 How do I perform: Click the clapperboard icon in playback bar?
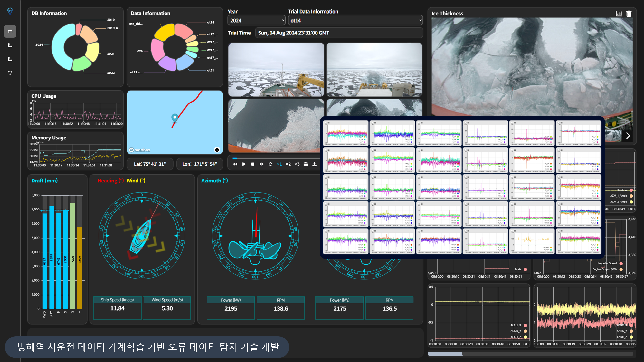306,164
